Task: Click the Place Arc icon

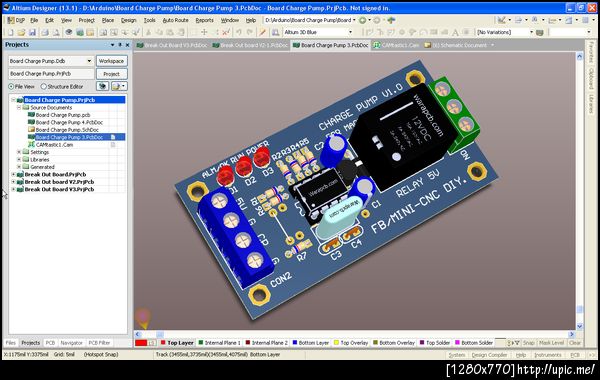Action: (423, 33)
